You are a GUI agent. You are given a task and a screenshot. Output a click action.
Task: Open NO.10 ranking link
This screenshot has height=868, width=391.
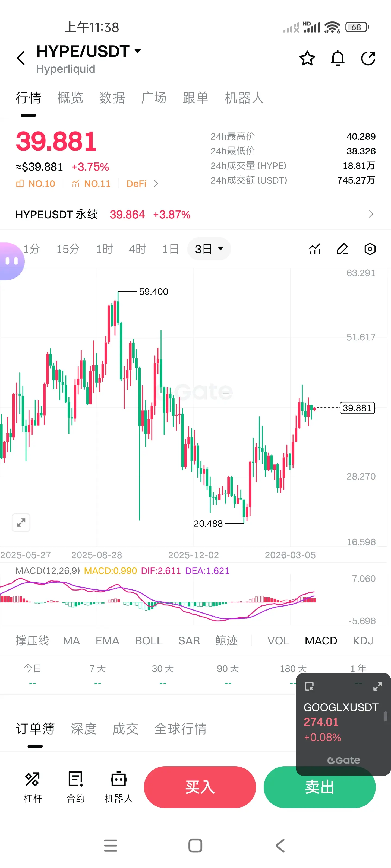pos(35,184)
